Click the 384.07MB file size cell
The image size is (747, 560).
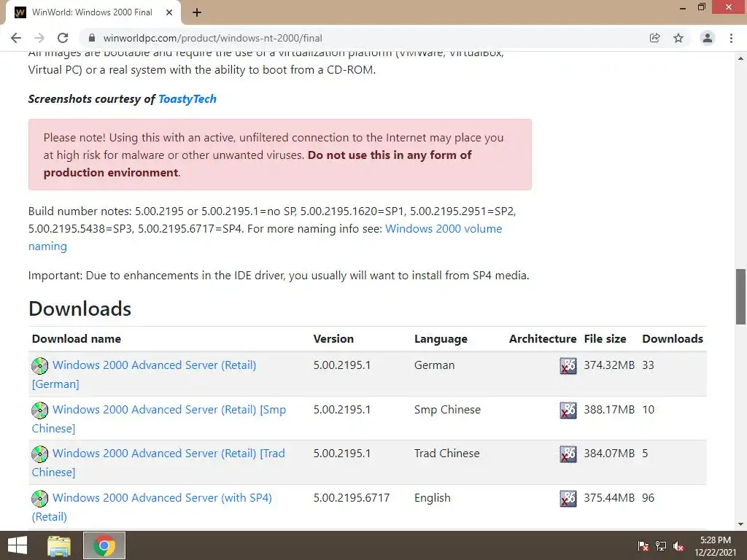click(x=609, y=454)
